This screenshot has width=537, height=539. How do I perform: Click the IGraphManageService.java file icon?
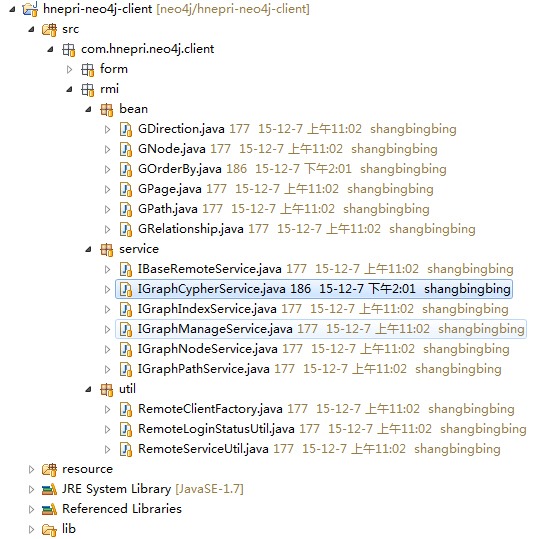[x=126, y=329]
